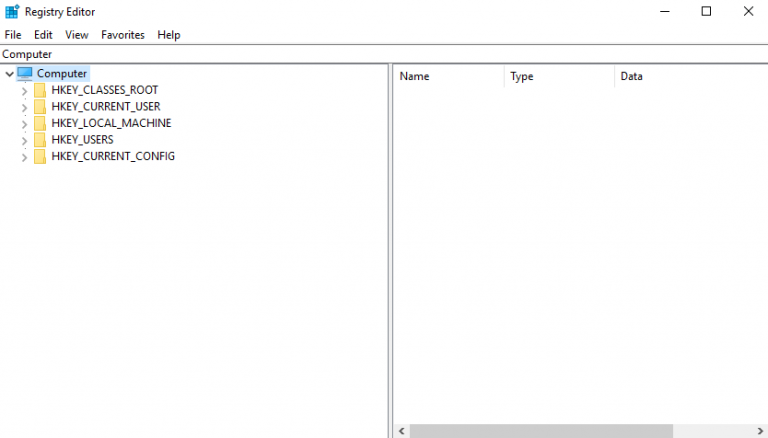This screenshot has height=438, width=768.
Task: Click the HKEY_CLASSES_ROOT folder icon
Action: point(40,90)
